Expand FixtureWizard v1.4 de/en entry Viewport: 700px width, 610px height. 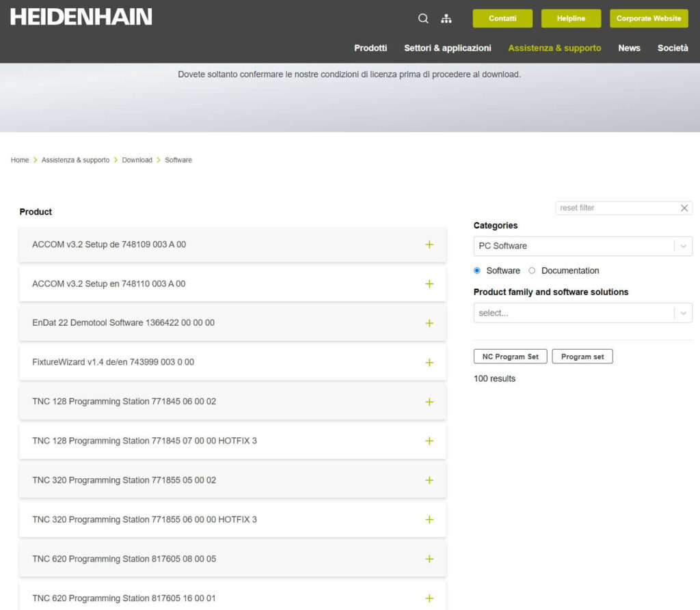(x=429, y=363)
